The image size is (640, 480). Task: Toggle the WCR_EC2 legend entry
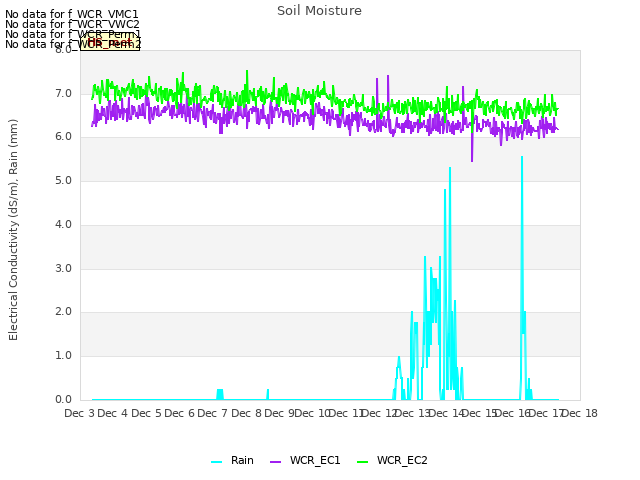pos(392,460)
